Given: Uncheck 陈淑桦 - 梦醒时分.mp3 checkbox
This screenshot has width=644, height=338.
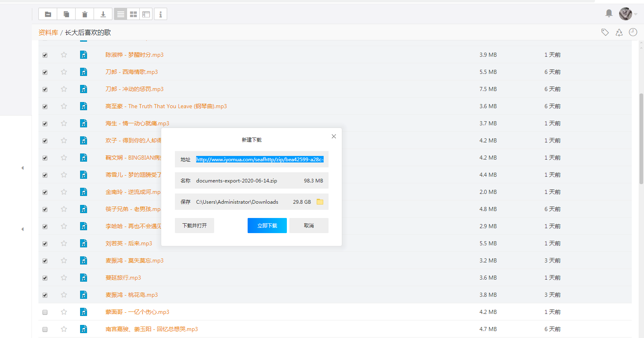Looking at the screenshot, I should pos(45,55).
